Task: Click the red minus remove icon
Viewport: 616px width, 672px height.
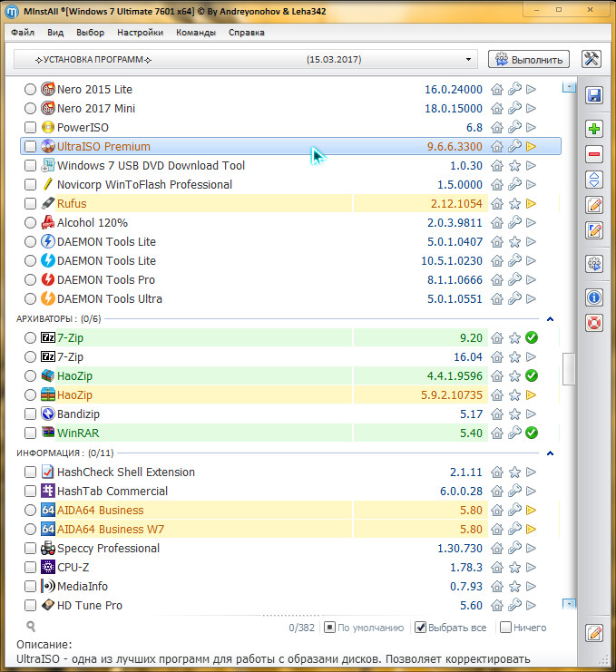Action: 594,154
